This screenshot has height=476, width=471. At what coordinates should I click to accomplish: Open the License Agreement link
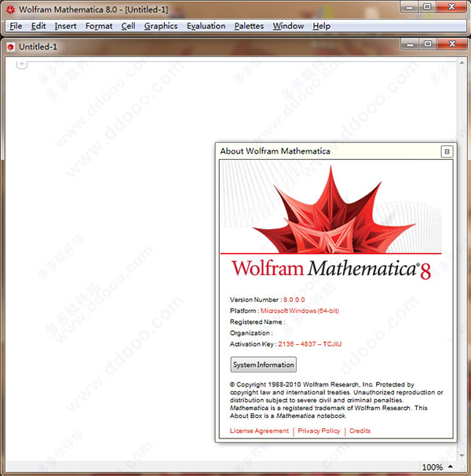click(259, 431)
